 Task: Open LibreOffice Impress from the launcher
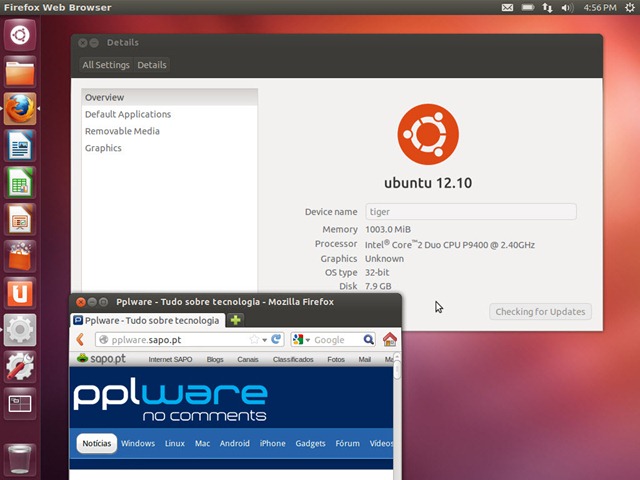[20, 219]
